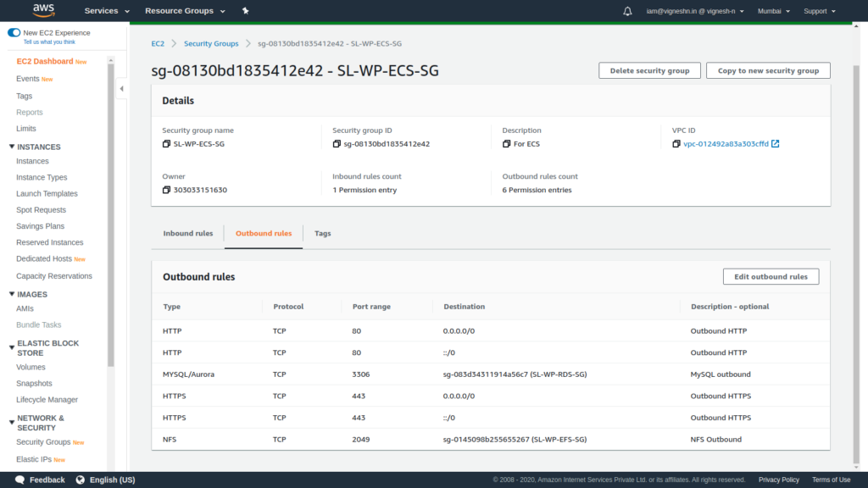Open Lifecycle Manager in sidebar
This screenshot has height=488, width=868.
47,400
